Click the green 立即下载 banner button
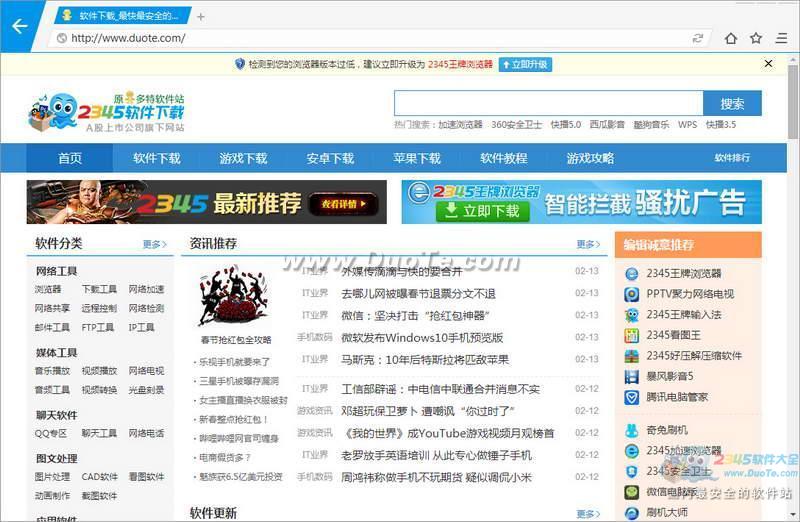The image size is (800, 522). tap(483, 211)
